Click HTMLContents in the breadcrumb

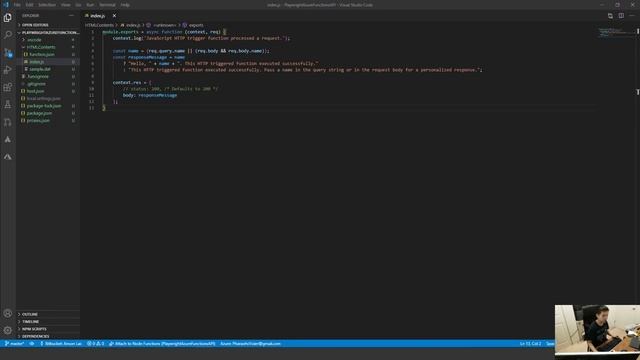pyautogui.click(x=99, y=25)
